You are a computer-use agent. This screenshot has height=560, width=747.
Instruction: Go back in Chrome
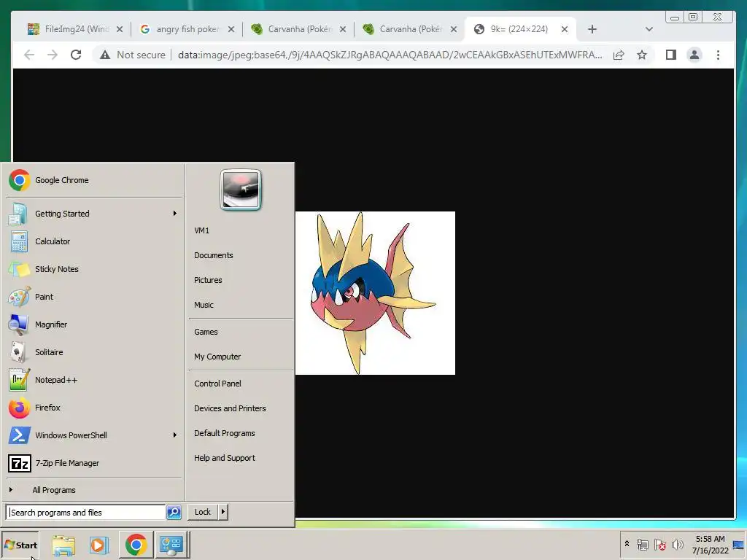click(29, 55)
